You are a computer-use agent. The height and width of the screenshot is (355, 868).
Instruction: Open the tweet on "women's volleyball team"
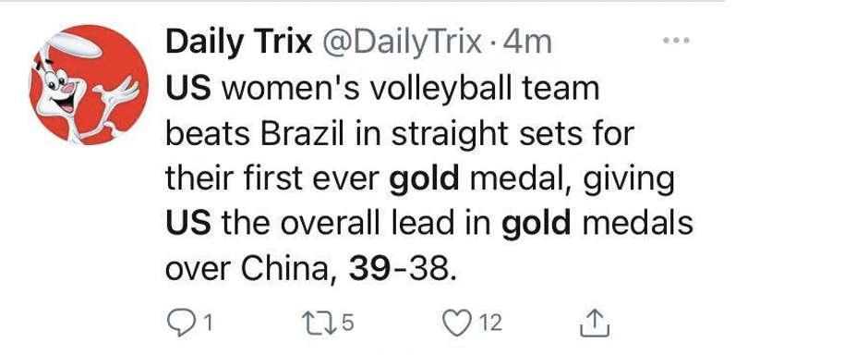(411, 89)
